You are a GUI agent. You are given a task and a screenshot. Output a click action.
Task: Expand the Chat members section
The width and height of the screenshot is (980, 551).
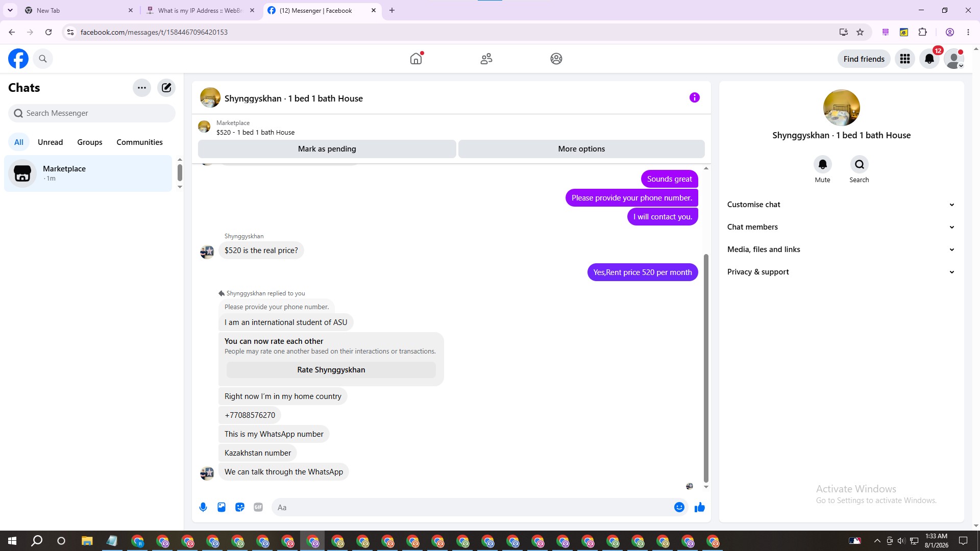841,227
